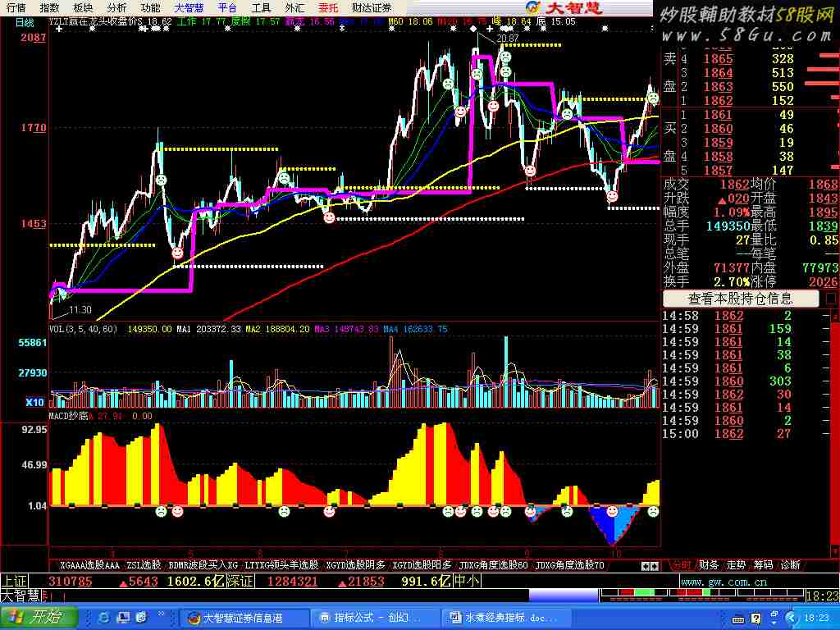This screenshot has width=840, height=630.
Task: Click the Show Desktop quick launch icon
Action: click(x=123, y=618)
